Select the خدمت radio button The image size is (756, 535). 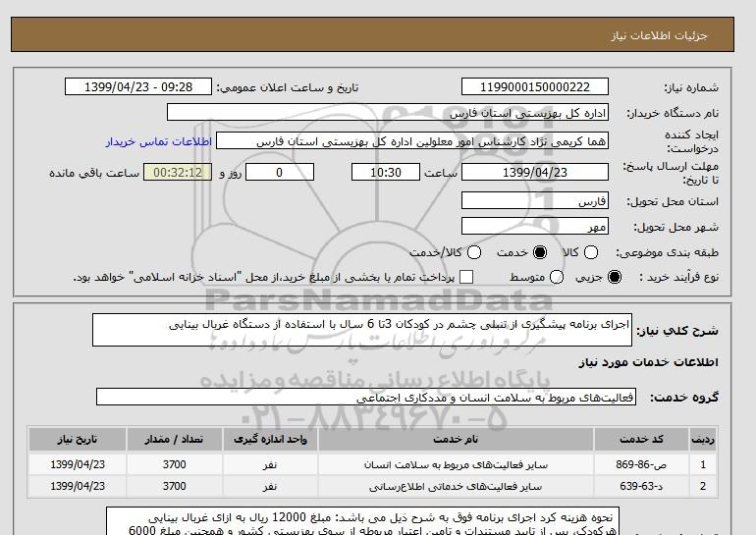tap(540, 252)
